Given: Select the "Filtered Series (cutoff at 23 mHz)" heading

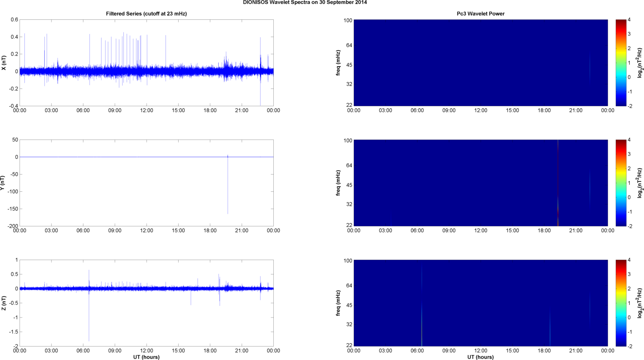Looking at the screenshot, I should 147,14.
